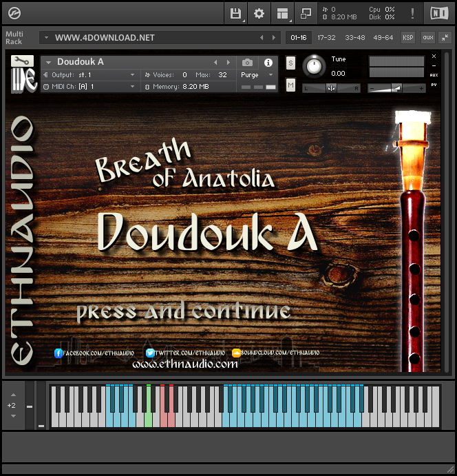
Task: Open the multi rack name dropdown arrow
Action: click(x=46, y=38)
